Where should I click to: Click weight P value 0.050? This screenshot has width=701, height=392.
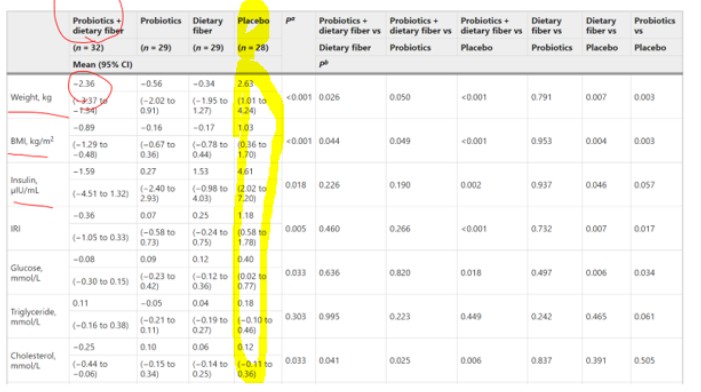(400, 97)
